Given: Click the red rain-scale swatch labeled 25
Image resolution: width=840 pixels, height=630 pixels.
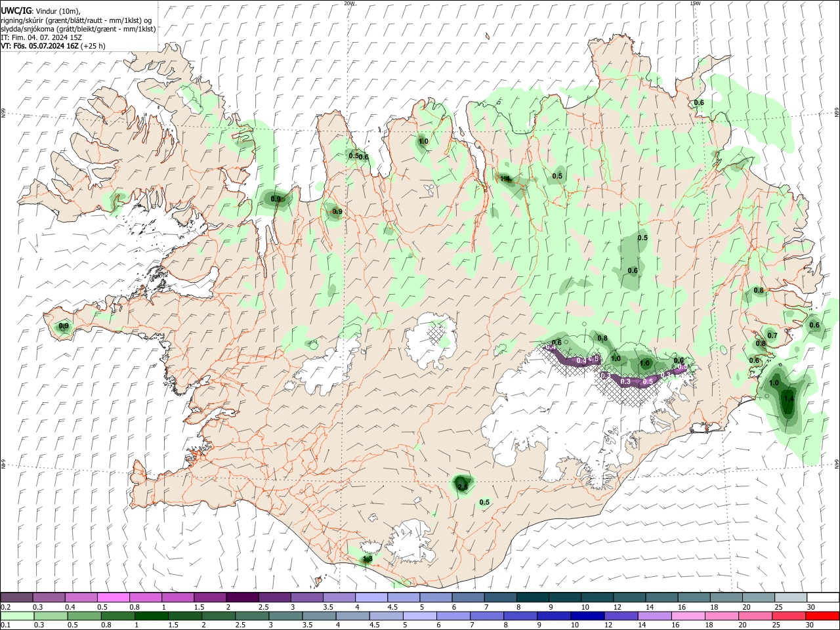Looking at the screenshot, I should coord(787,616).
